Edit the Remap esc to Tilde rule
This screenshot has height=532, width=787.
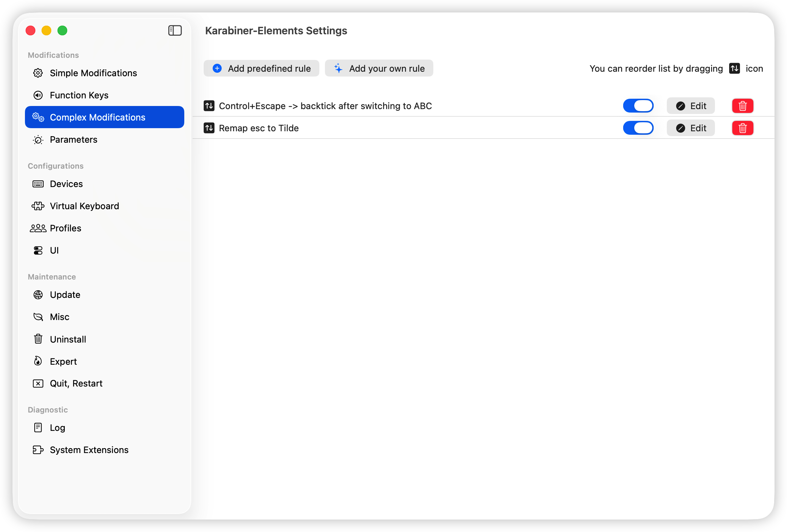[691, 128]
